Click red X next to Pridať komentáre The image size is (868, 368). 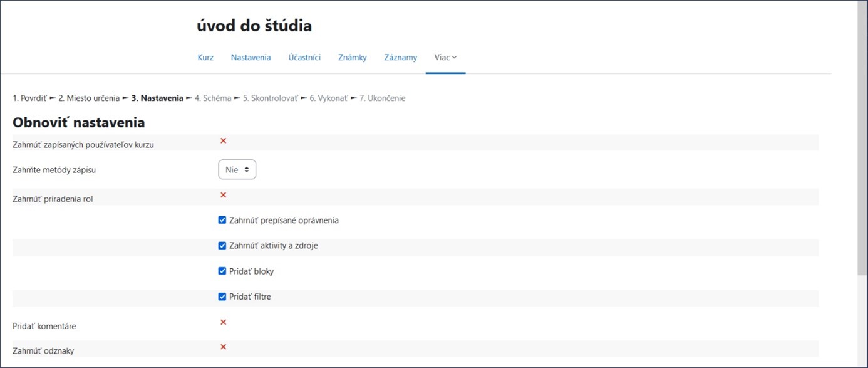[x=223, y=322]
